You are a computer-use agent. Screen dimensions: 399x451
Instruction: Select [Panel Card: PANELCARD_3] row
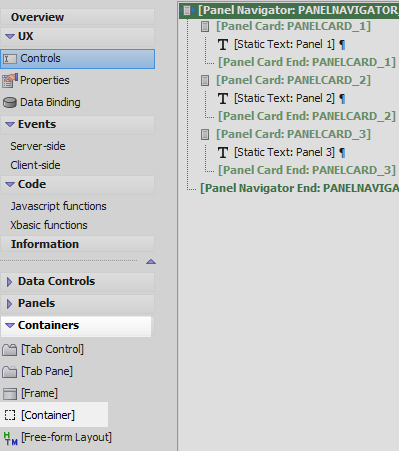coord(293,134)
